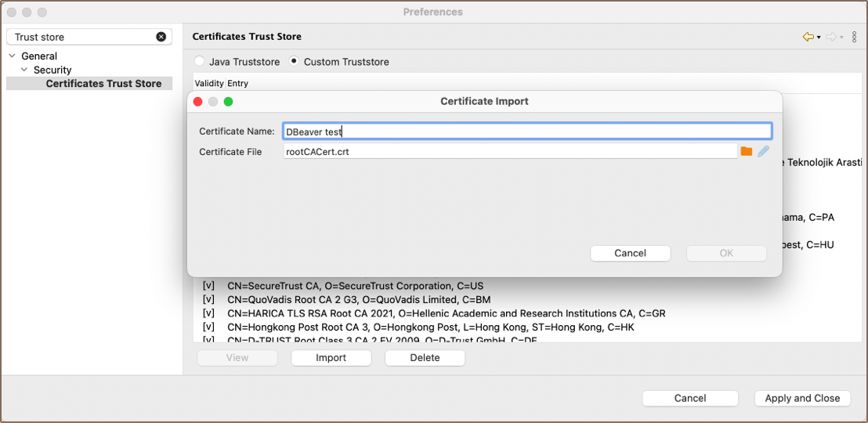Focus the Certificate Name text field
Viewport: 868px width, 423px height.
[527, 132]
